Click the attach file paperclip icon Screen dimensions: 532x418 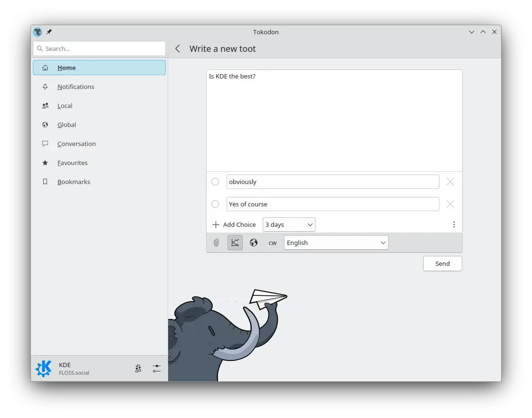(216, 243)
